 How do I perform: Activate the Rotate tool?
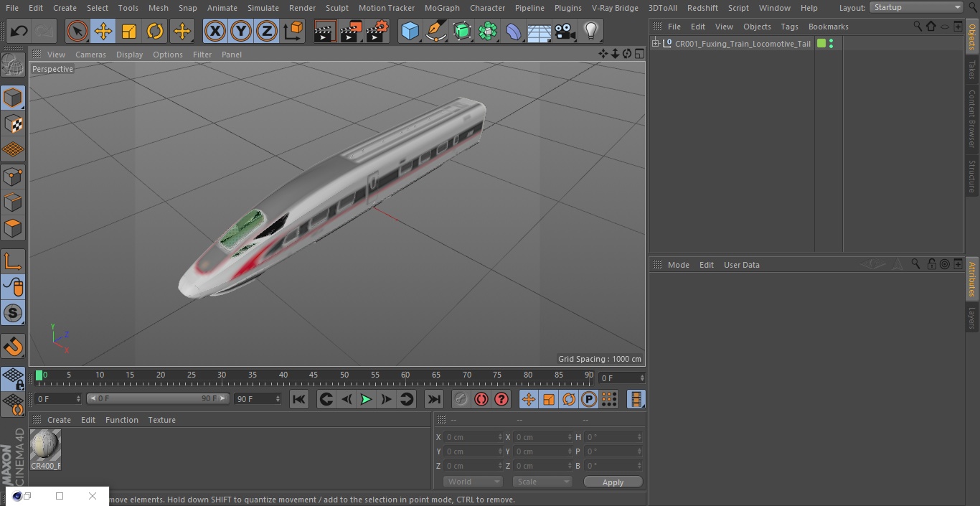[x=155, y=31]
